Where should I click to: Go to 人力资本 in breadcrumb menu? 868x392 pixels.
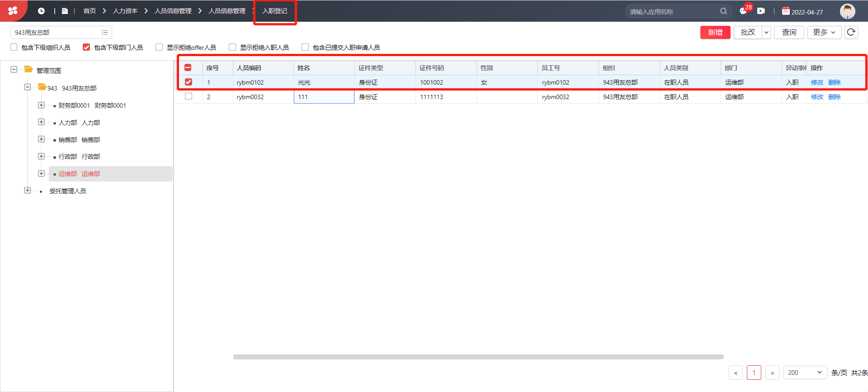point(125,11)
